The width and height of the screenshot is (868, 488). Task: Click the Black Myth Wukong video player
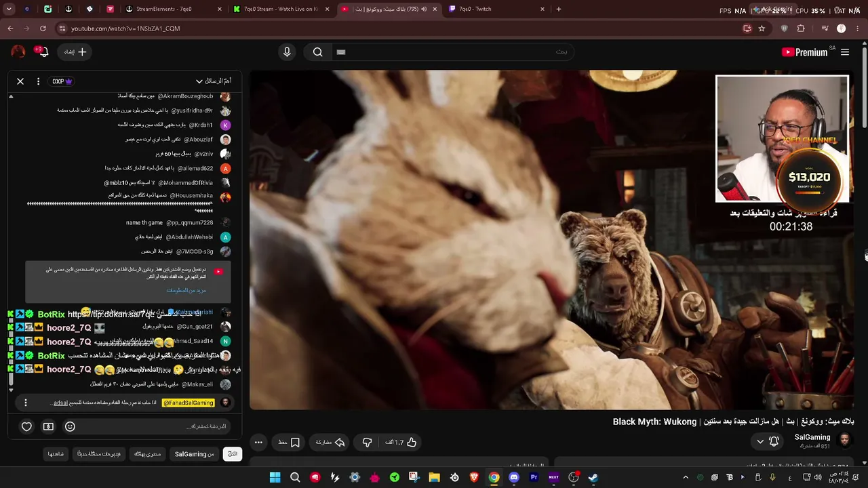pyautogui.click(x=552, y=240)
